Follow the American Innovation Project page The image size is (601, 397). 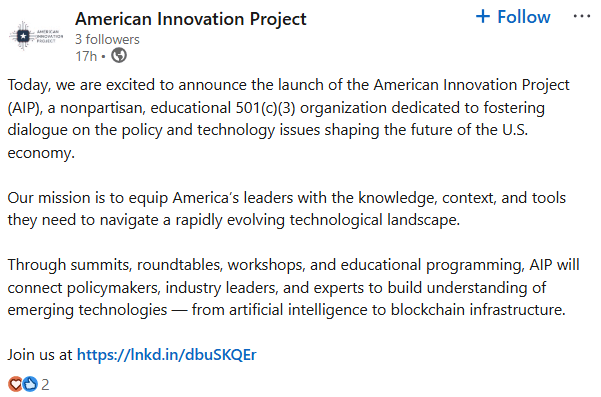tap(513, 17)
